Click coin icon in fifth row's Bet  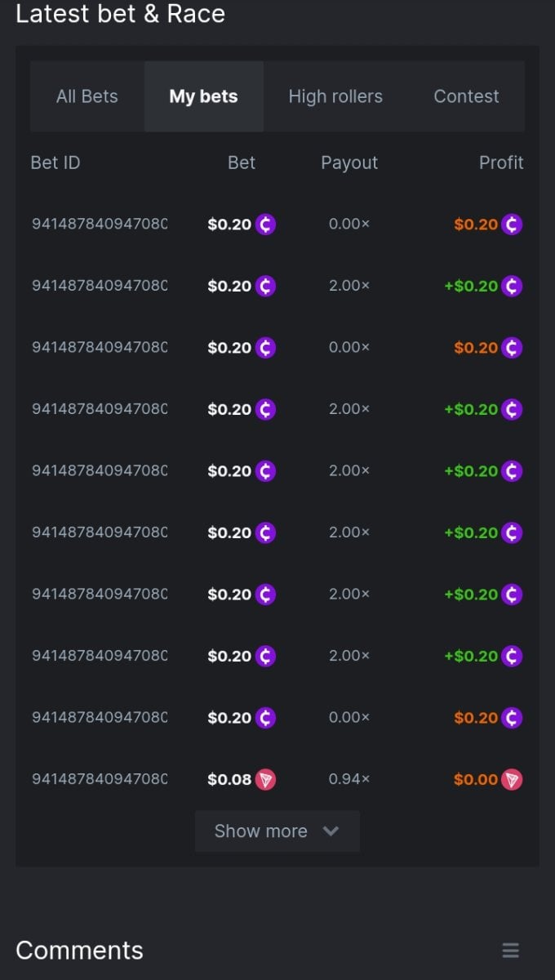265,471
